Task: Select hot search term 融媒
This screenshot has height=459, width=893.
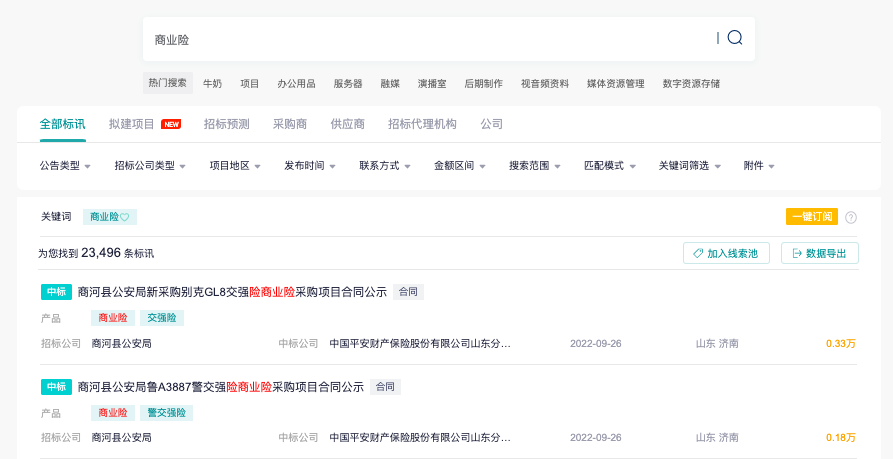Action: (x=390, y=84)
